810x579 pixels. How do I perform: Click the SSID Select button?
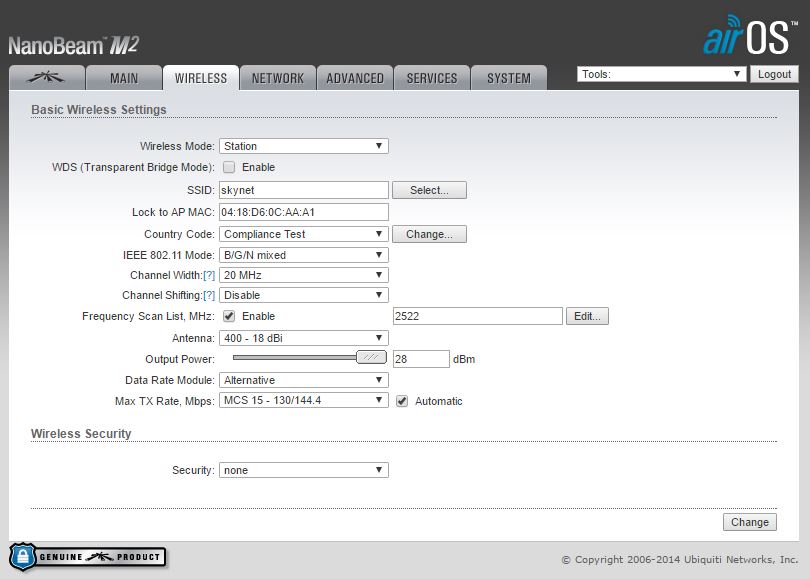[x=429, y=190]
